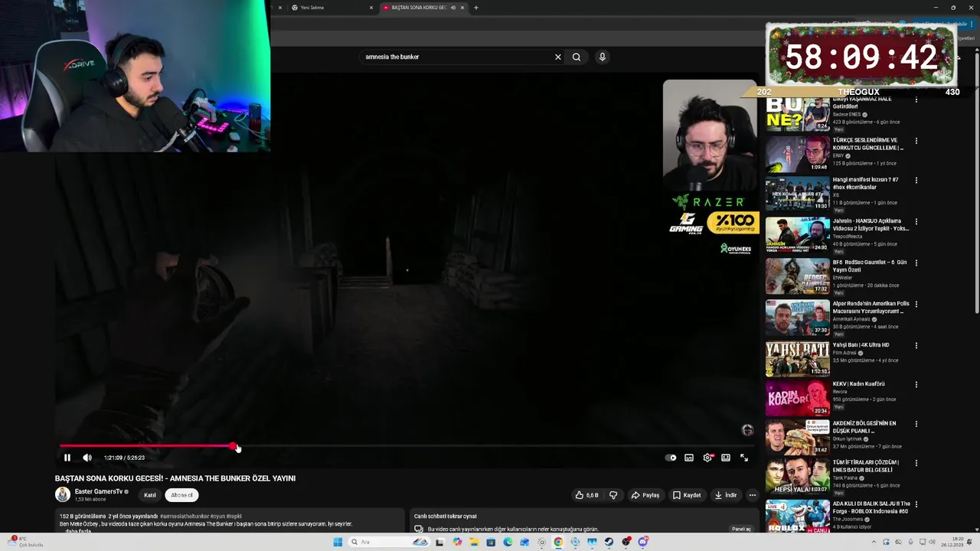Viewport: 980px width, 551px height.
Task: Click the İndir download button
Action: (x=726, y=495)
